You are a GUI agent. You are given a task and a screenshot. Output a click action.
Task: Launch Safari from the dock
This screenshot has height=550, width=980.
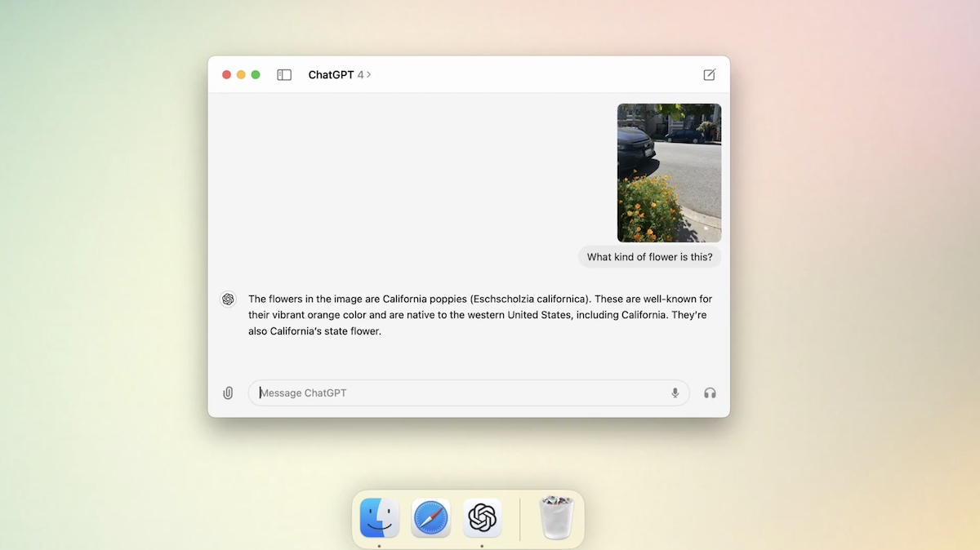pos(431,517)
